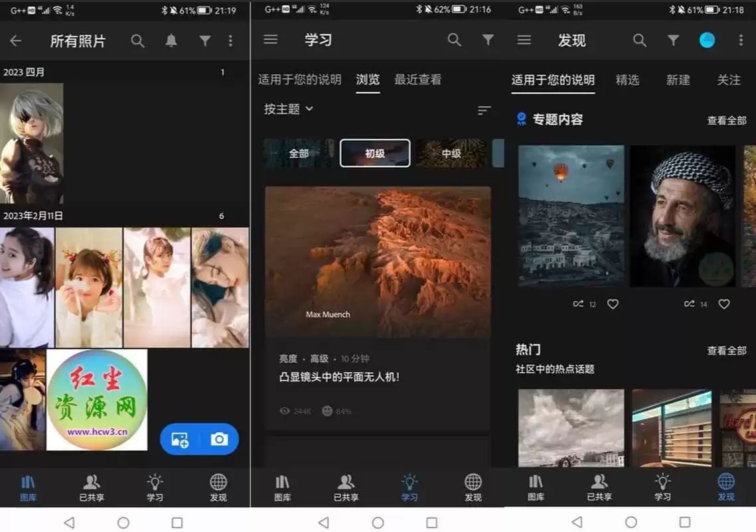The image size is (756, 532).
Task: Switch to the 最近查看 tab
Action: point(417,80)
